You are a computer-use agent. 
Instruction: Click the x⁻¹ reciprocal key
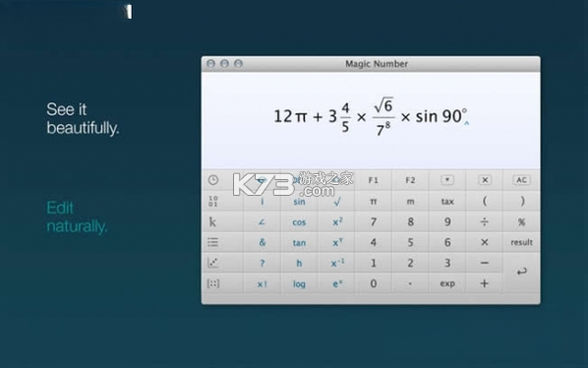coord(337,264)
